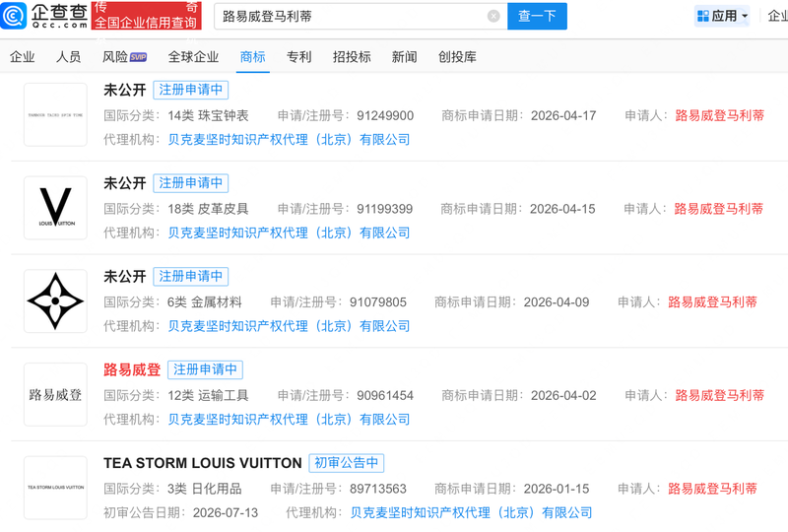Open the agency link in the 91079805 row
Viewport: 788px width, 532px height.
coord(289,326)
